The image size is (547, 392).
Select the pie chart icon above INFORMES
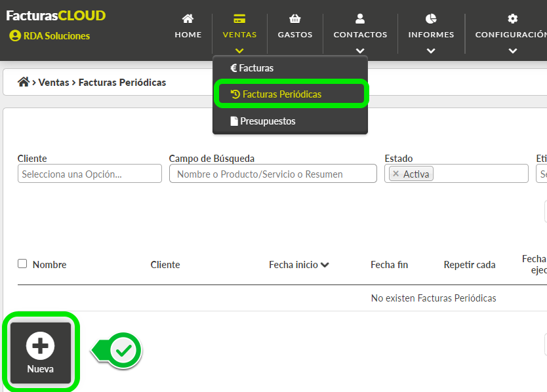point(430,18)
